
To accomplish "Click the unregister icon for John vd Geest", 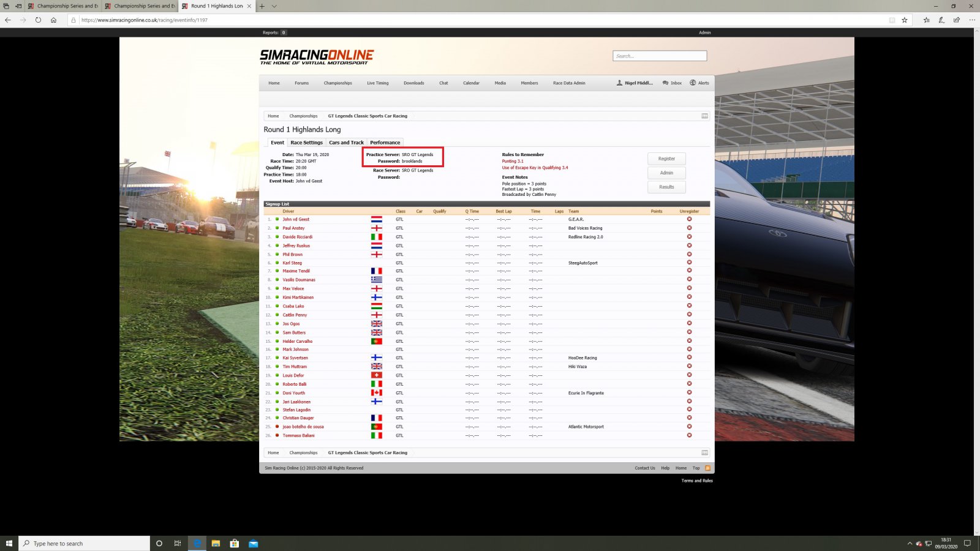I will click(689, 219).
